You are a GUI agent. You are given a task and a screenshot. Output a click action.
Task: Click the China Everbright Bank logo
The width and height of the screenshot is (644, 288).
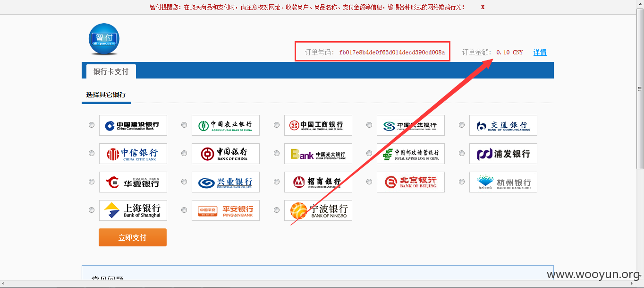pos(318,154)
